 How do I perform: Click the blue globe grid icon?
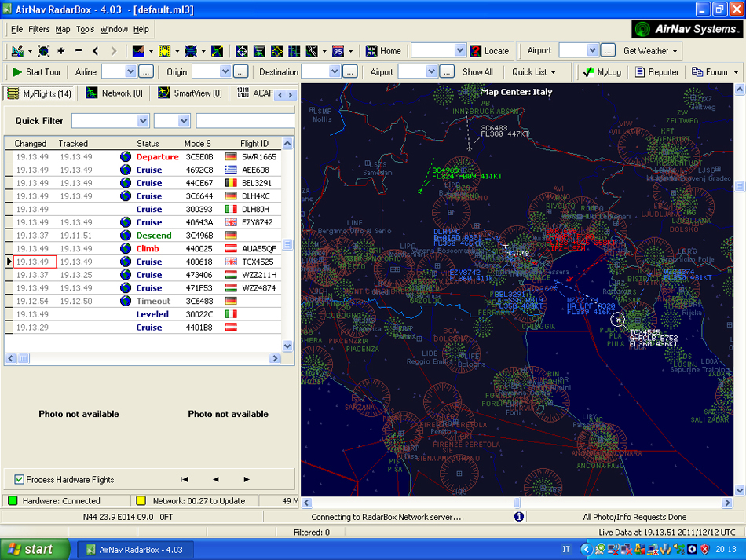pyautogui.click(x=191, y=51)
